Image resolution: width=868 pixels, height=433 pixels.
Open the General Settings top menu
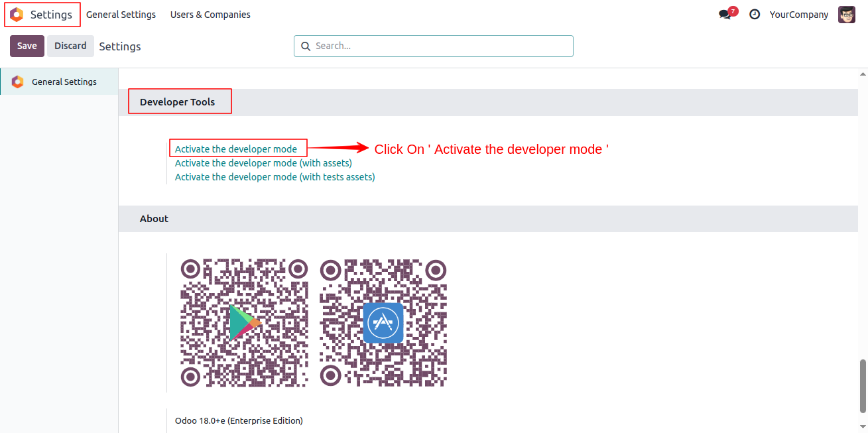click(121, 15)
